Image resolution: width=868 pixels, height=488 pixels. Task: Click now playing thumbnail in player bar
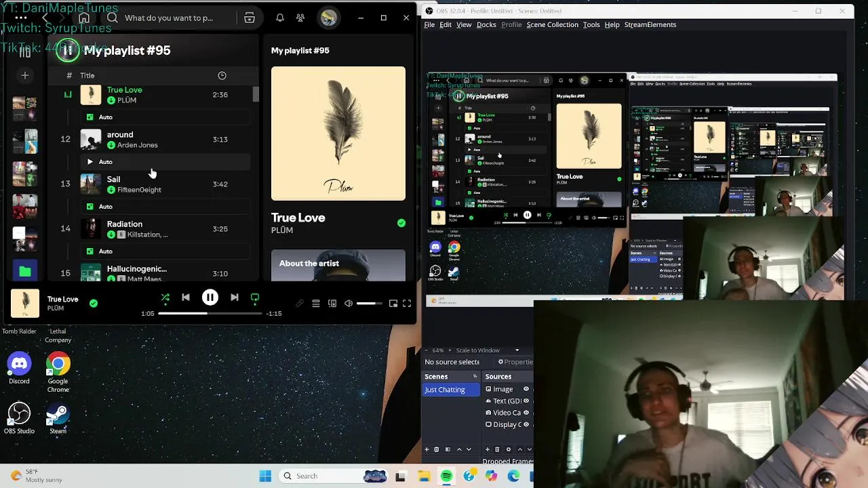click(x=25, y=303)
